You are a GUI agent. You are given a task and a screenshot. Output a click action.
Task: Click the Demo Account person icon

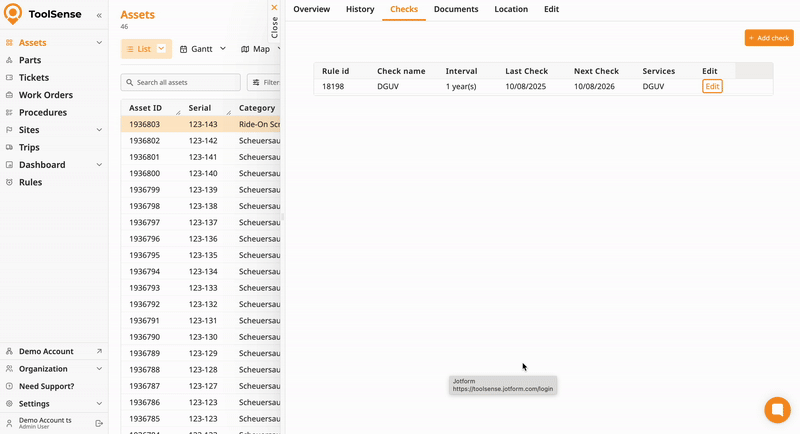(9, 351)
